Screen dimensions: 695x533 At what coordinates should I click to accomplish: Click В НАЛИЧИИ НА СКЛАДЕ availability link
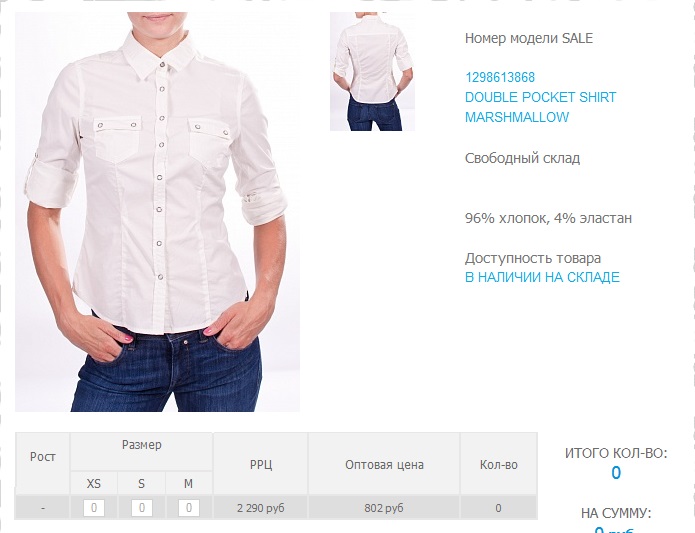click(542, 277)
